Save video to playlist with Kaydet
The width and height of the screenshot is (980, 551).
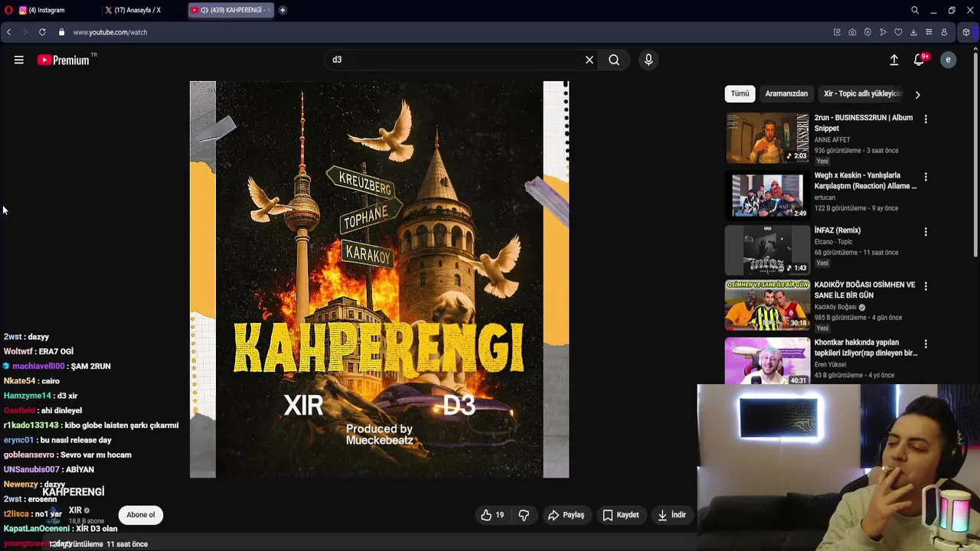(621, 515)
